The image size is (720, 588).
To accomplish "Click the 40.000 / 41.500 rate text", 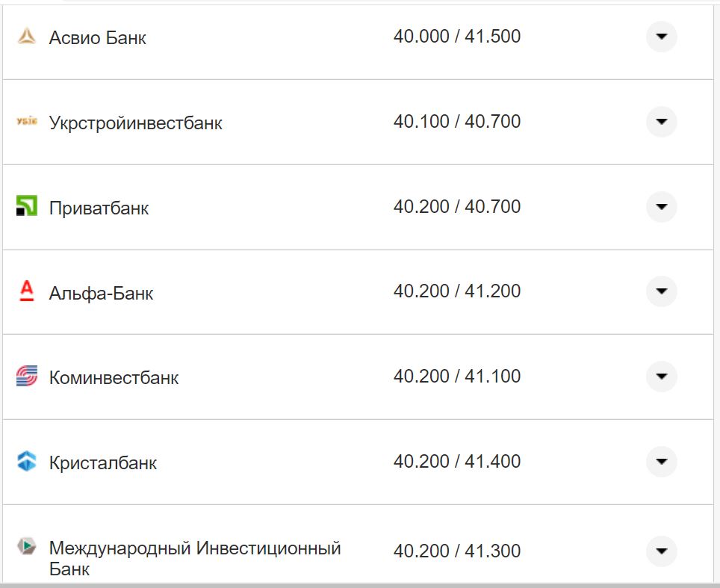I will 458,35.
